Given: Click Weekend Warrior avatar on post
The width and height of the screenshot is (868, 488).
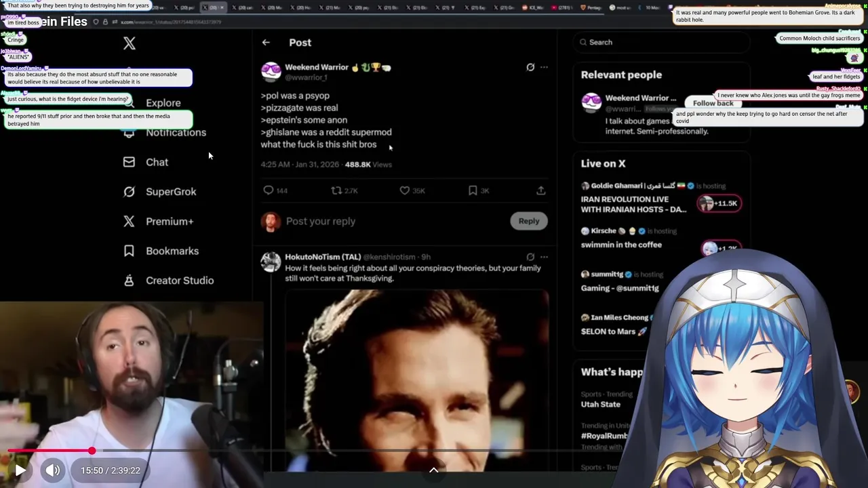Looking at the screenshot, I should pos(271,71).
